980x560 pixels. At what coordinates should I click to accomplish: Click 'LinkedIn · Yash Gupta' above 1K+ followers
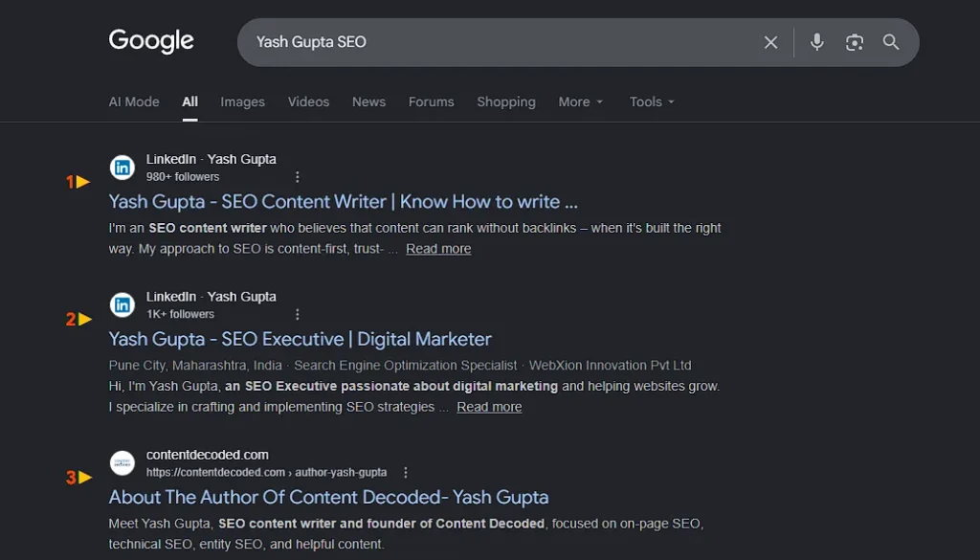(212, 297)
